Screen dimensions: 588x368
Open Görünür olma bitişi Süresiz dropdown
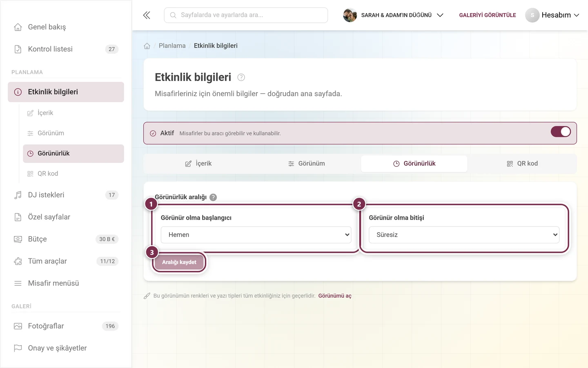pyautogui.click(x=464, y=235)
